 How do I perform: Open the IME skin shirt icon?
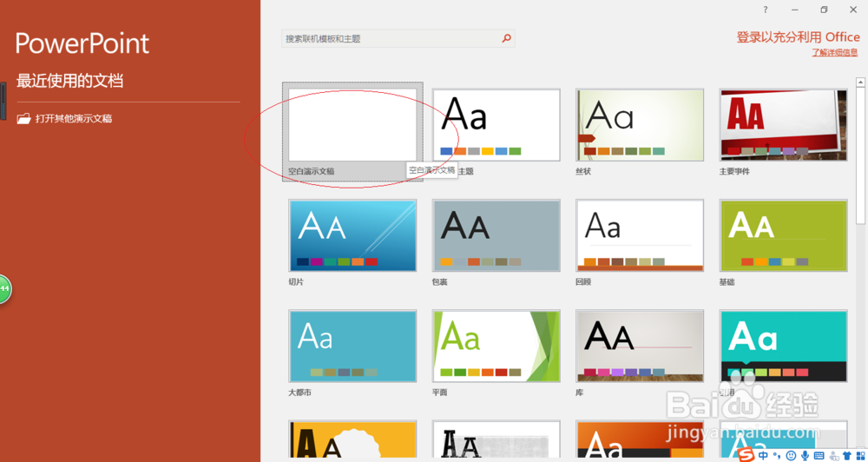847,456
